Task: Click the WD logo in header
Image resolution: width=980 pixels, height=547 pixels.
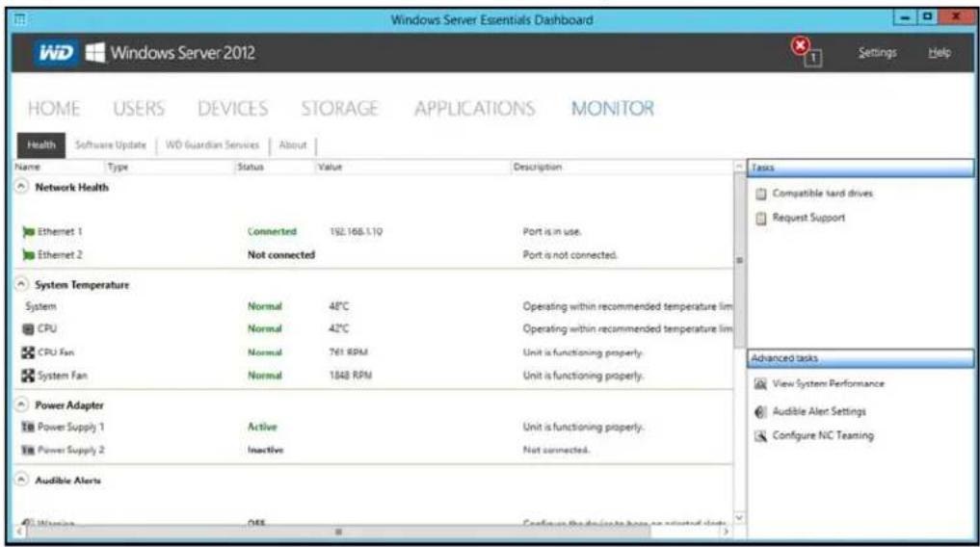Action: 56,52
